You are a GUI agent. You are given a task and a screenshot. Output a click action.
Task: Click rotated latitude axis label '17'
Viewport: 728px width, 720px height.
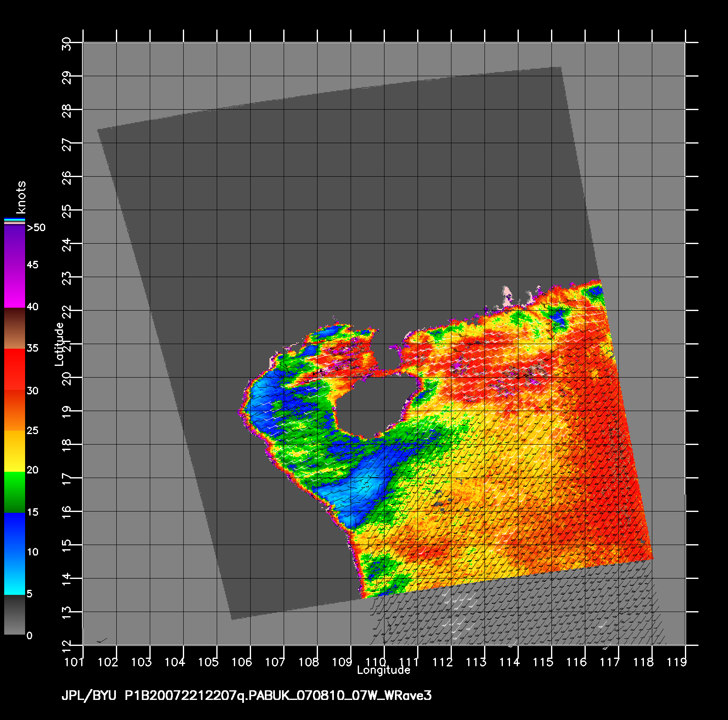(67, 480)
